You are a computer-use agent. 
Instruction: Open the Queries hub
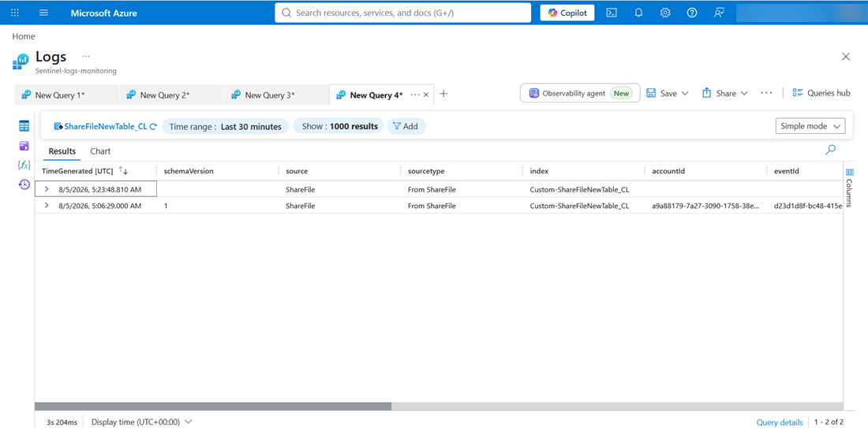(x=821, y=93)
